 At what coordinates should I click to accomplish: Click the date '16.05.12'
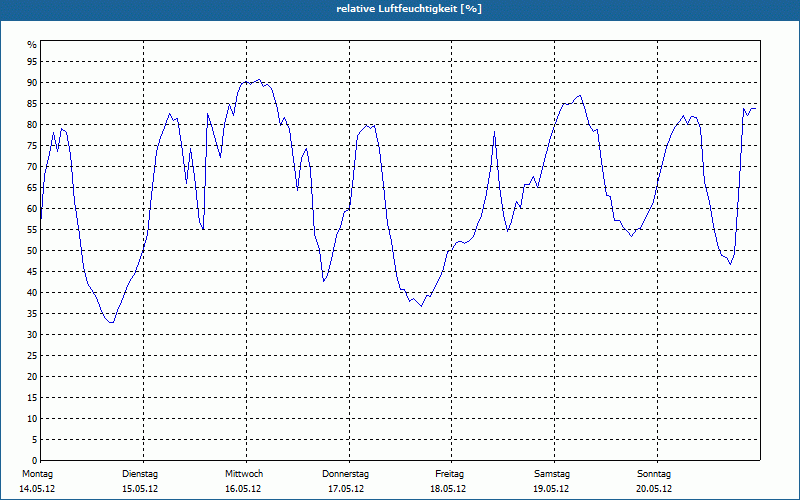click(x=243, y=489)
